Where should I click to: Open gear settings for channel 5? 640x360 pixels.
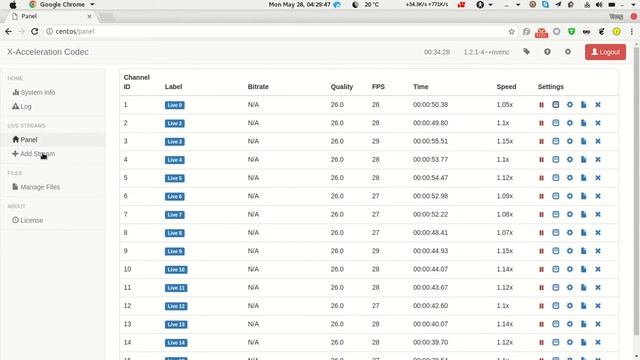570,178
